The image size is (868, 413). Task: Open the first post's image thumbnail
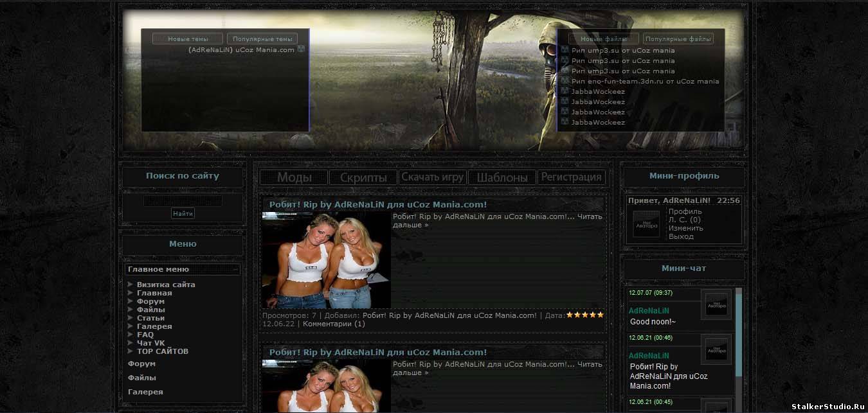pyautogui.click(x=327, y=260)
